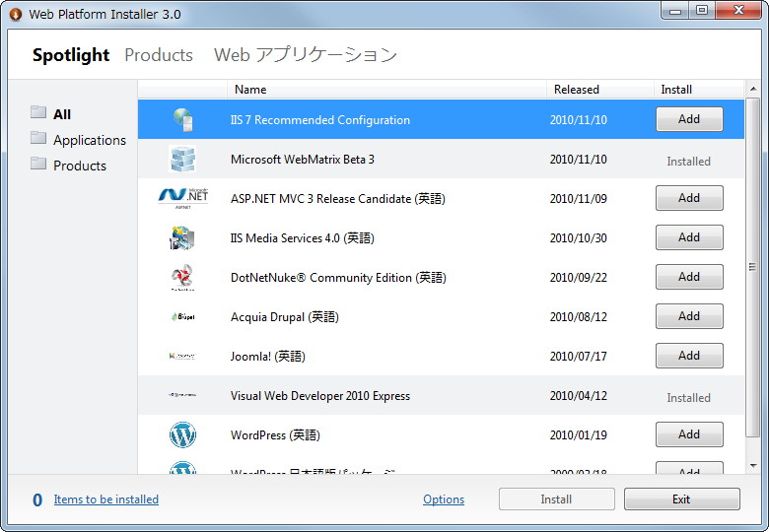Click the 2010/04/12 release date

coord(578,396)
